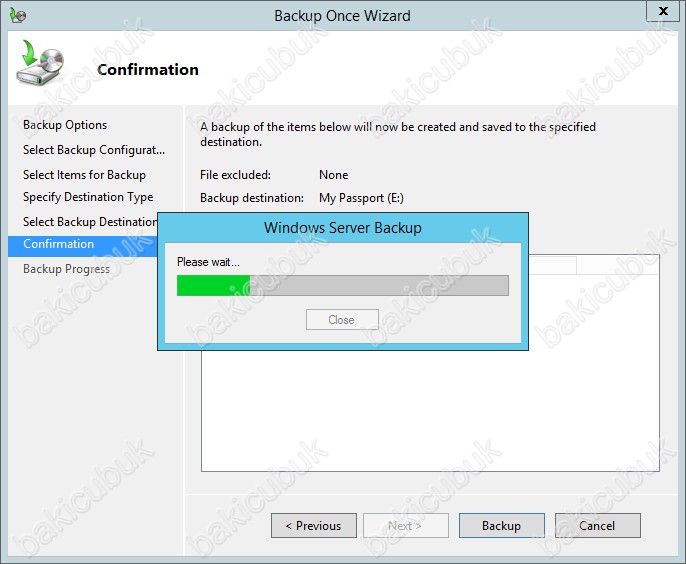Click the Please wait... message
This screenshot has width=686, height=564.
(x=208, y=262)
